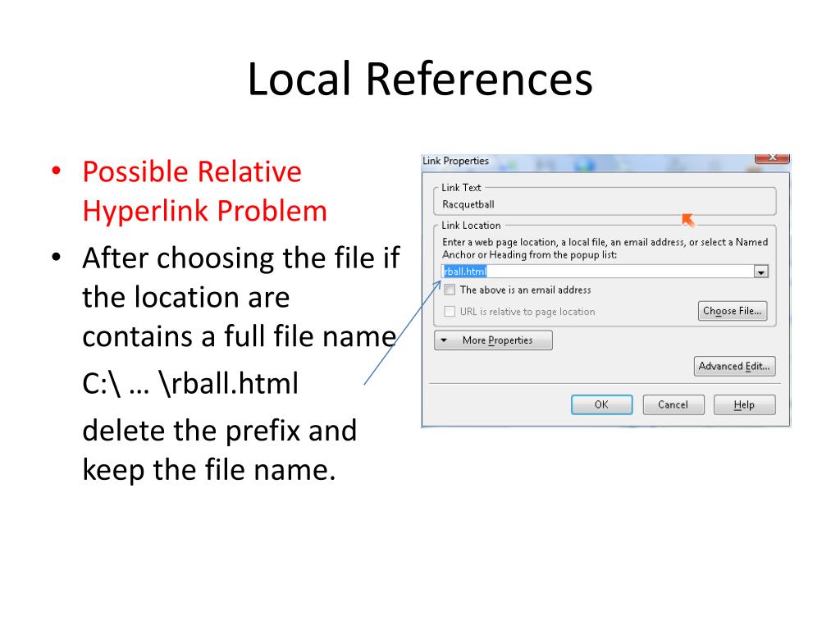Click 'Possible Relative Hyperlink Problem' bullet
840x630 pixels.
pyautogui.click(x=204, y=190)
